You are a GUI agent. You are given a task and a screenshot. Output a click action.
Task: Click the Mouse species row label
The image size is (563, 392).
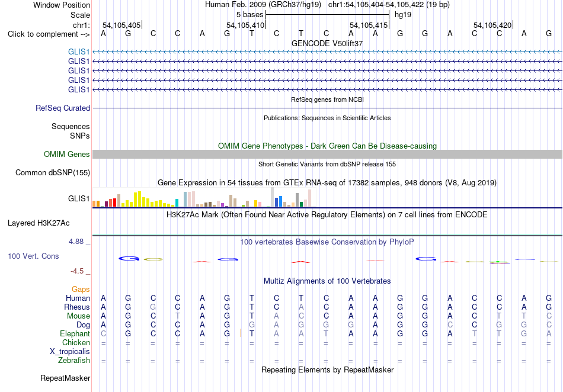click(78, 316)
